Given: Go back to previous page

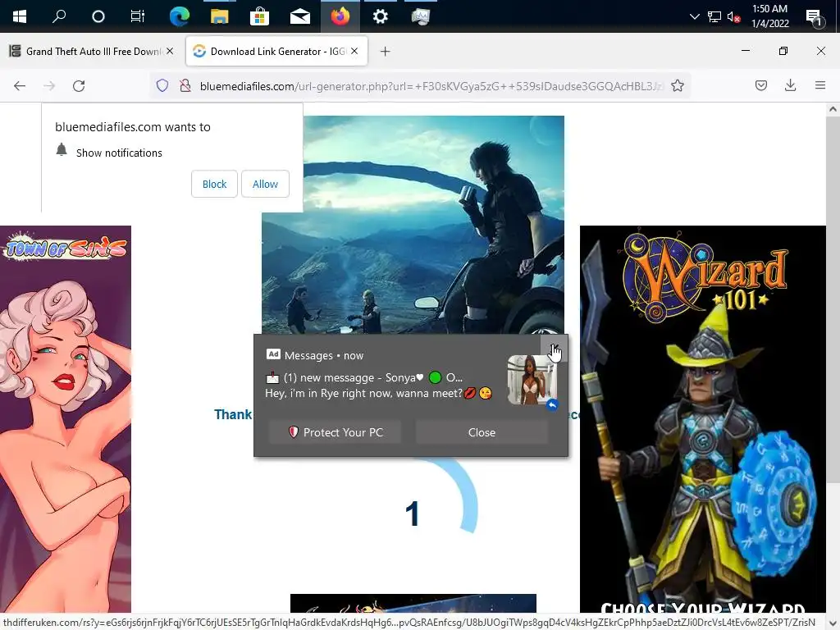Looking at the screenshot, I should pyautogui.click(x=20, y=85).
